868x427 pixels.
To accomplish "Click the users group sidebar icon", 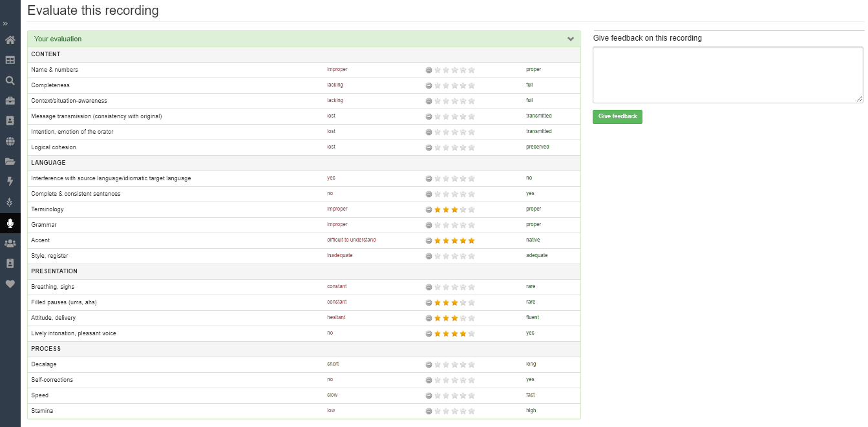I will (10, 244).
